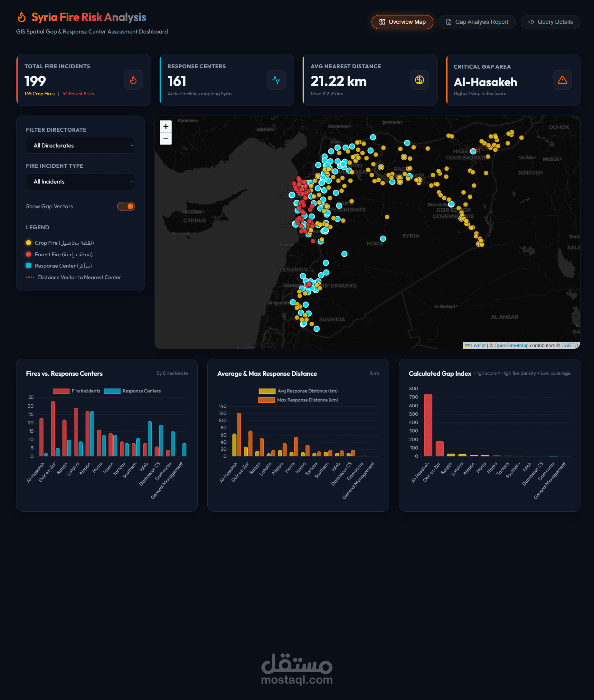Open the OpenStreetMap attribution link
The image size is (594, 700).
pos(511,345)
